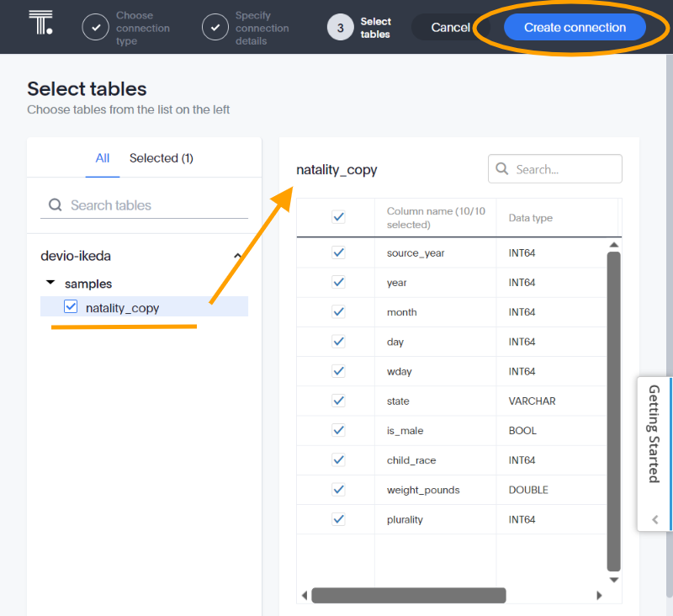Collapse the devio-ikeda connection node

tap(237, 256)
